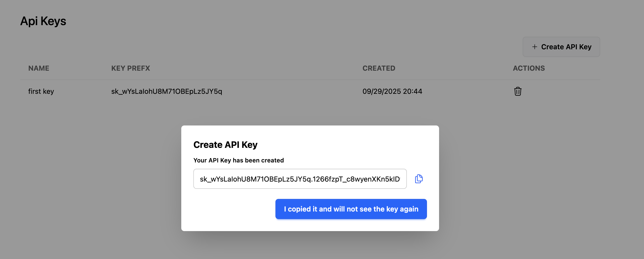644x259 pixels.
Task: Click the Create API Key modal title
Action: tap(225, 144)
